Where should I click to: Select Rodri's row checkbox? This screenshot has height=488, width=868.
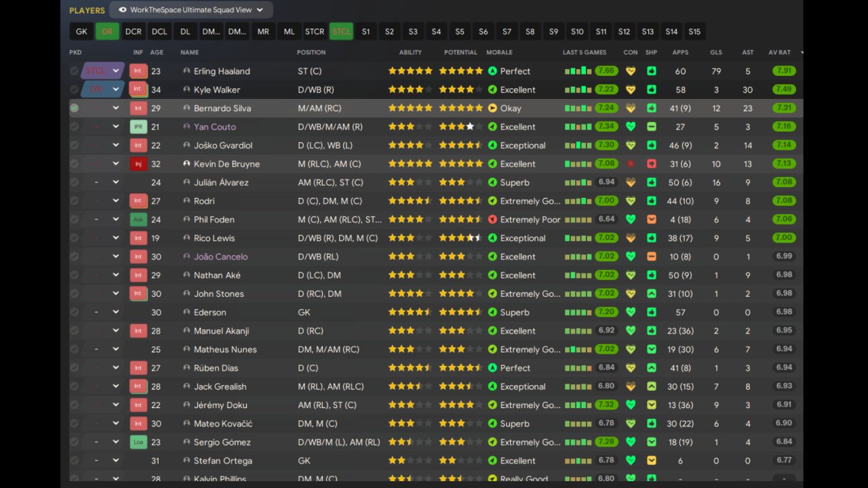click(x=74, y=201)
